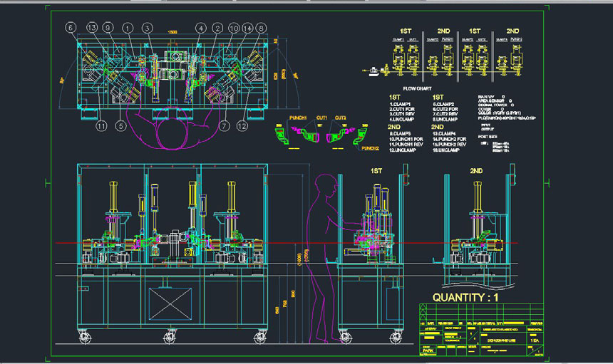Select the 1 EA quantity cell in title block
The width and height of the screenshot is (613, 364).
coord(535,342)
